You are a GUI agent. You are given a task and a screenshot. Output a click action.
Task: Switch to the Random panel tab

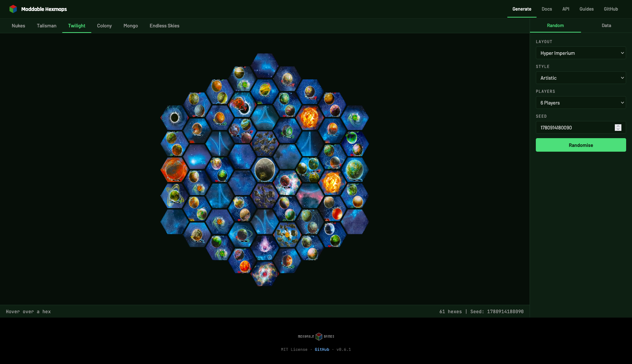(555, 26)
